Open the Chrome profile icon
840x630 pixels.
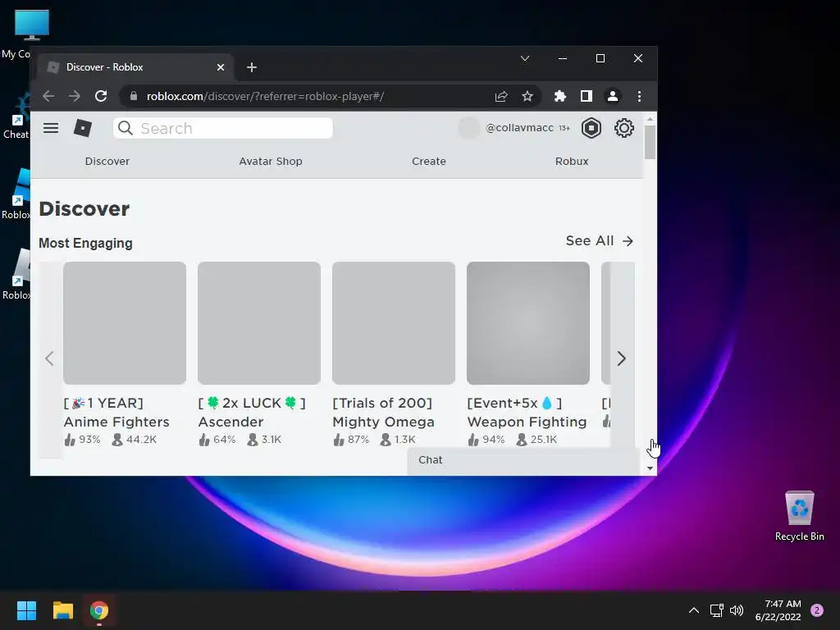click(x=612, y=97)
